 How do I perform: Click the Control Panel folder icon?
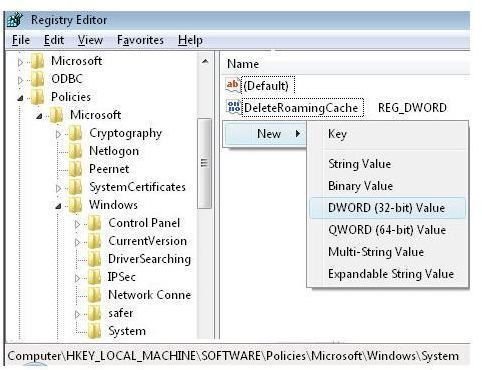tap(95, 223)
